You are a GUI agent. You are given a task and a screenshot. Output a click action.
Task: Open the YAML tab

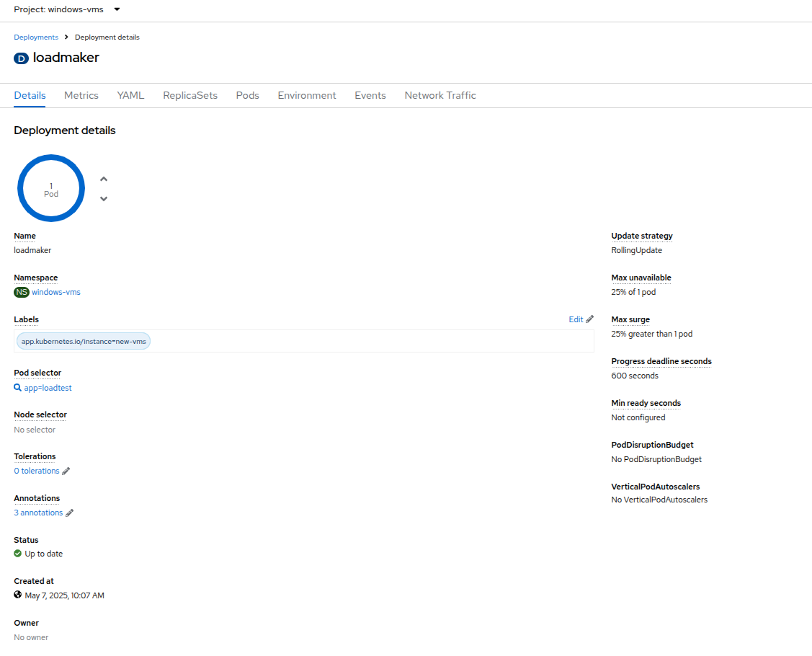tap(130, 95)
